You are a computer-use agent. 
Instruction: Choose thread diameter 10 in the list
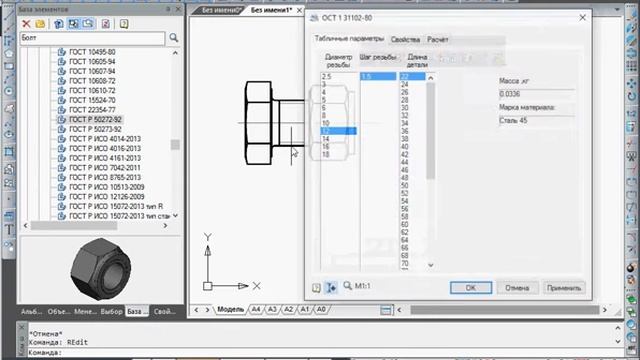[338, 123]
